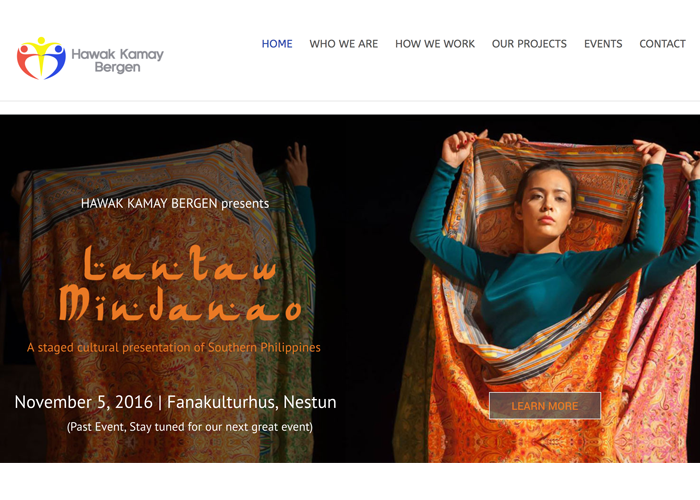Click the Past Event stay tuned note

click(x=190, y=427)
